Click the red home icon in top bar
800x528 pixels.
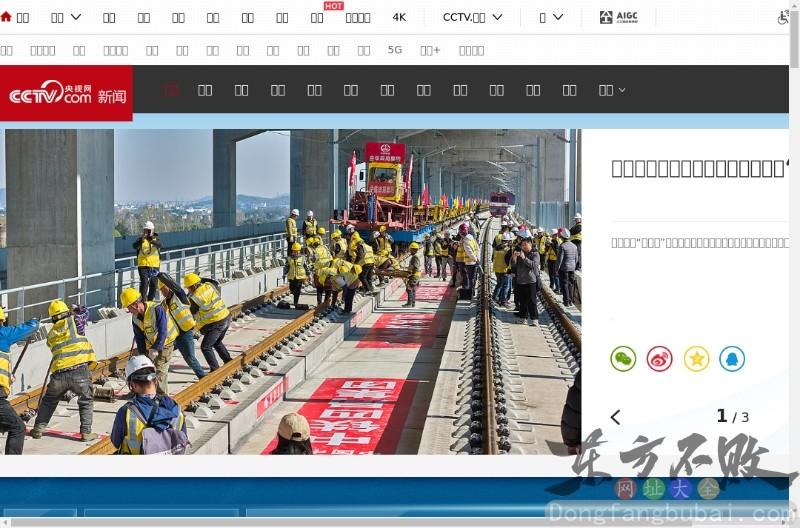pos(7,17)
